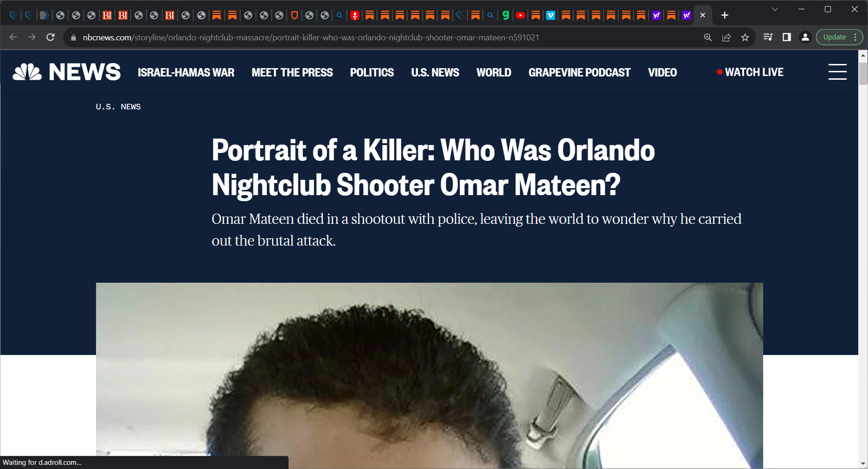Switch to the YouTube tab
868x469 pixels.
(521, 15)
